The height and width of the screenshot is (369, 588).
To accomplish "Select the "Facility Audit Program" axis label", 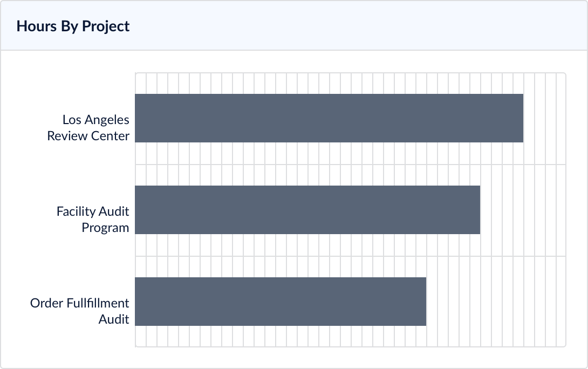I will click(93, 219).
